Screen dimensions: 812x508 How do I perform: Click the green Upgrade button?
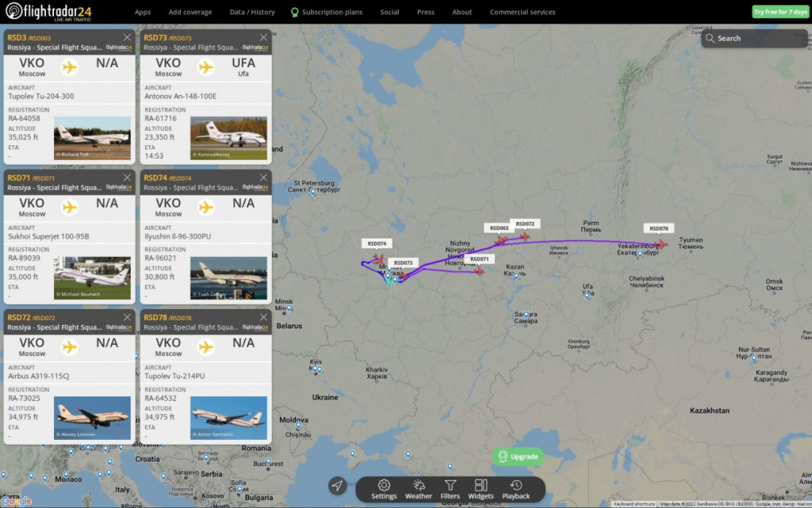point(517,456)
